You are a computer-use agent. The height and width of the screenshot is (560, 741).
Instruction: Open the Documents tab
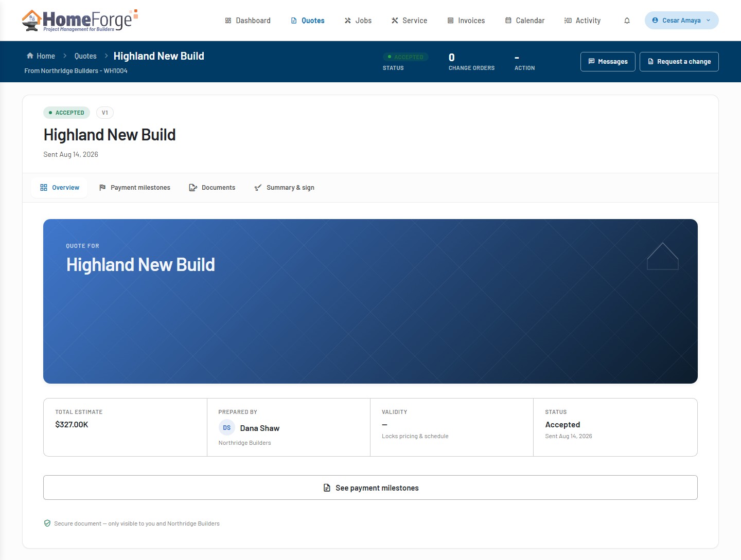pos(212,188)
